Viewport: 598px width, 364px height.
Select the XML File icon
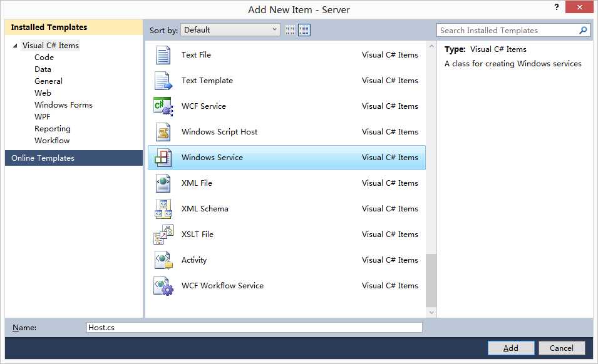click(x=163, y=183)
